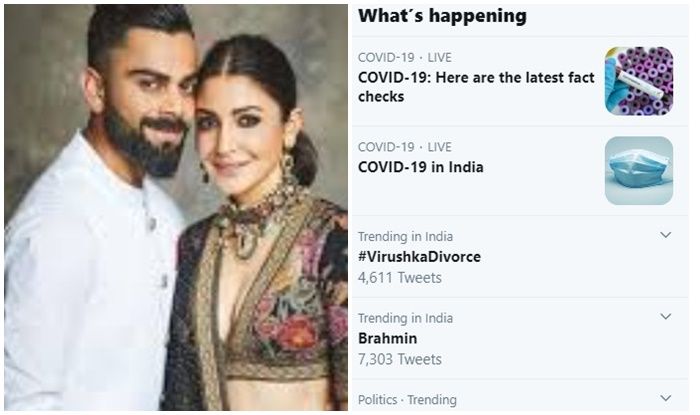Click Trending in India label above Brahmin
700x415 pixels.
click(x=405, y=318)
